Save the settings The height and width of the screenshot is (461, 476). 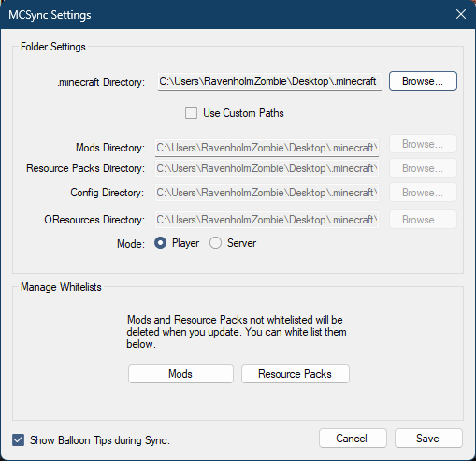[428, 439]
